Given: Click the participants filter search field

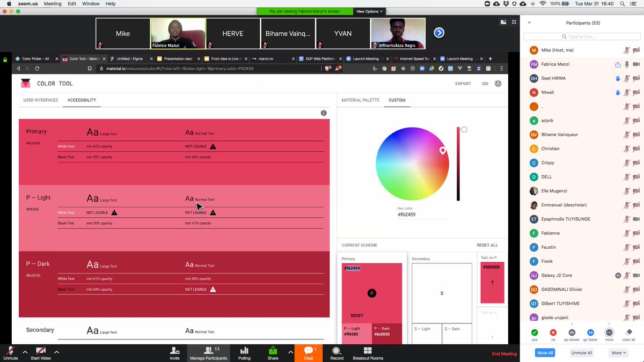Looking at the screenshot, I should click(x=582, y=36).
